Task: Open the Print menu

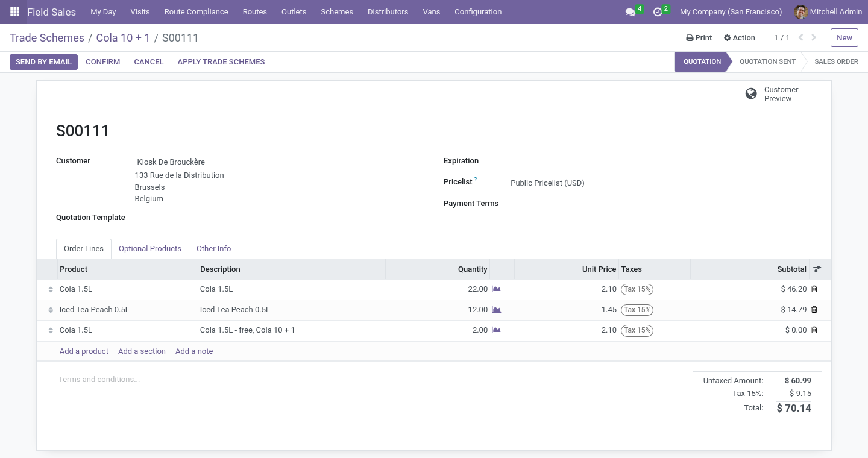Action: coord(699,37)
